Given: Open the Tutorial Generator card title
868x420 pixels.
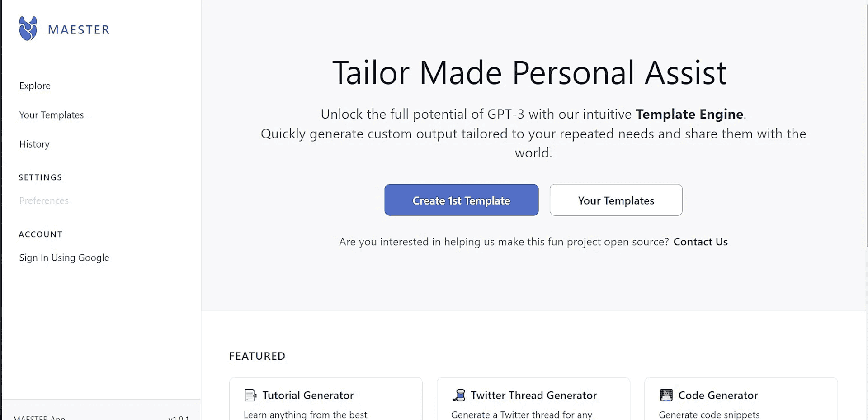Looking at the screenshot, I should tap(308, 395).
